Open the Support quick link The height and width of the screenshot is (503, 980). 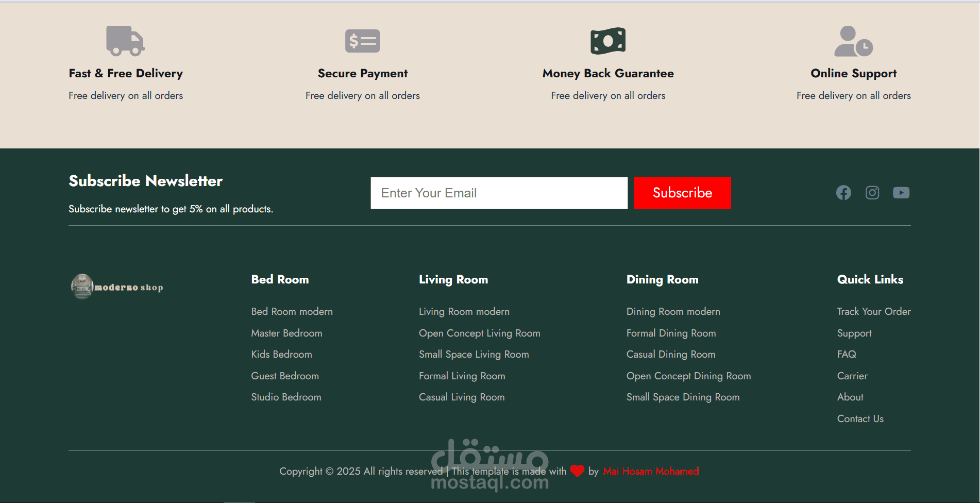854,333
